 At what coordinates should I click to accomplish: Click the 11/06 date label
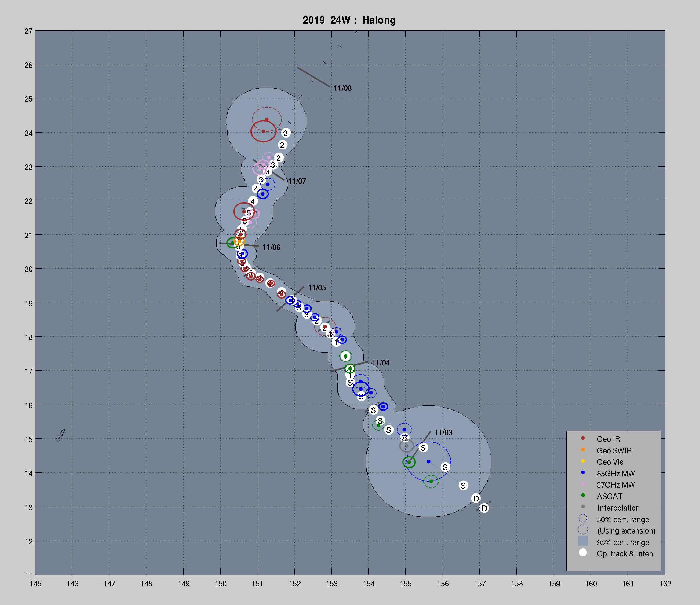tap(271, 248)
